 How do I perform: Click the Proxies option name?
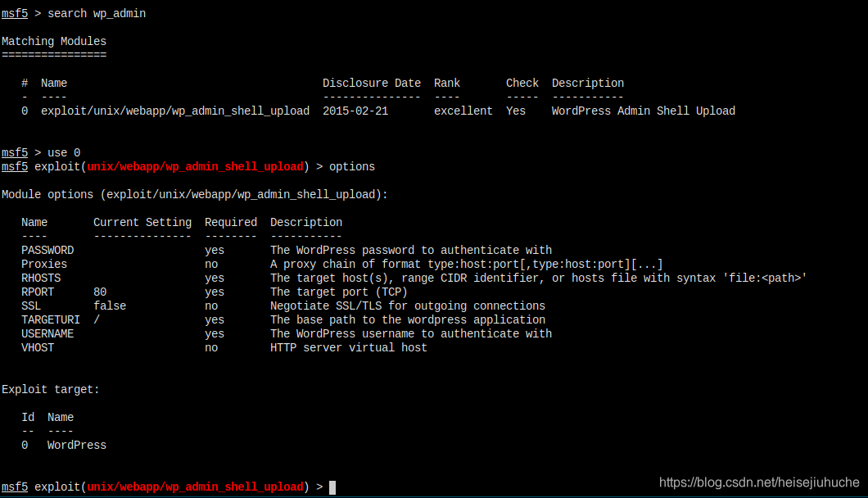44,265
